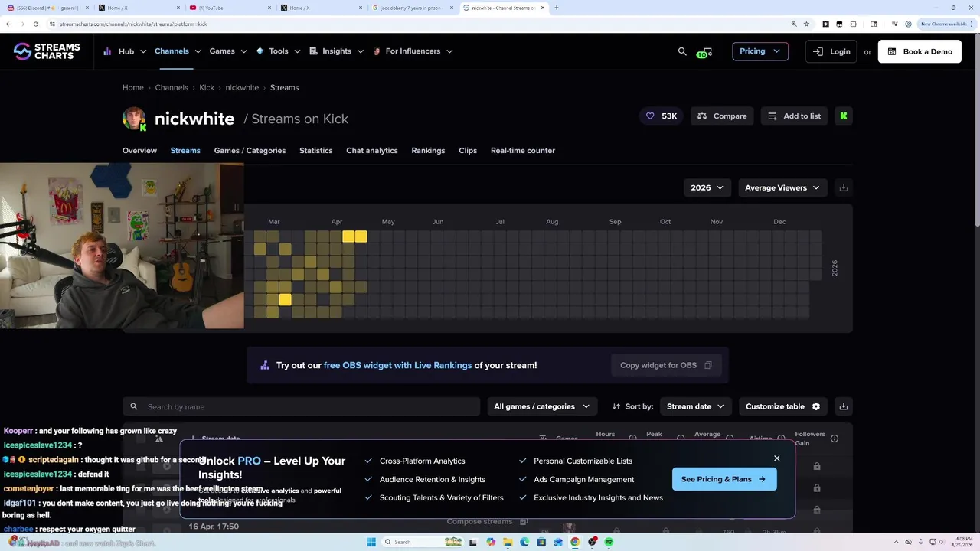Open the live notifications icon with badge 10

pyautogui.click(x=705, y=52)
